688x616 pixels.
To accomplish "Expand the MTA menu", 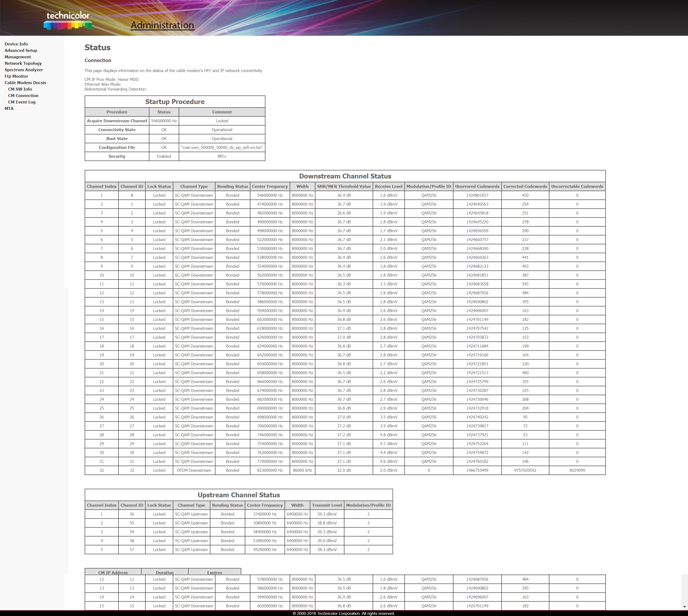I will [9, 108].
